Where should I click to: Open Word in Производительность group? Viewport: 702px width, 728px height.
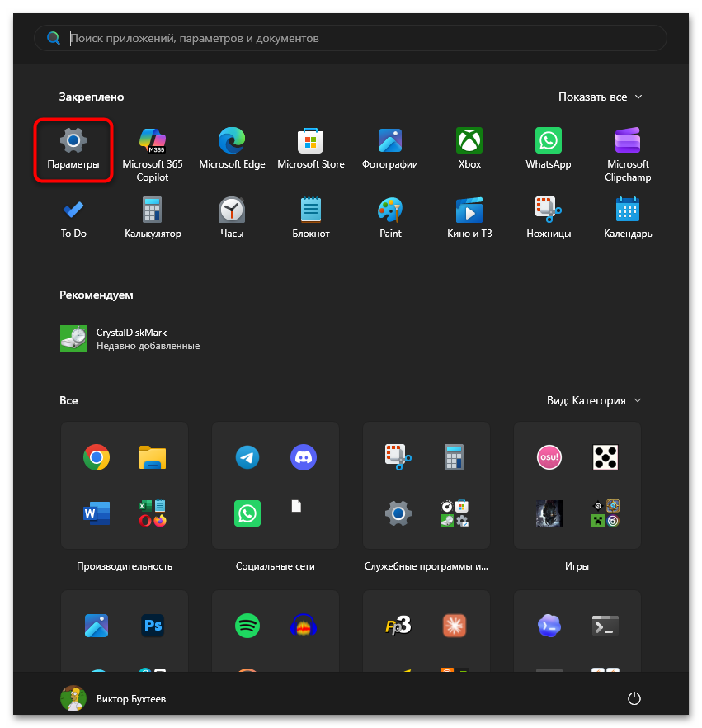(x=97, y=513)
